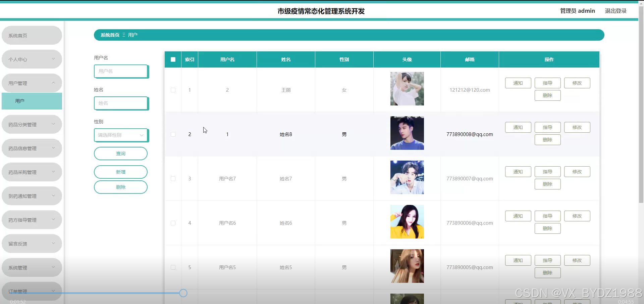Check the row checkbox for 用户名5
644x304 pixels.
click(173, 267)
